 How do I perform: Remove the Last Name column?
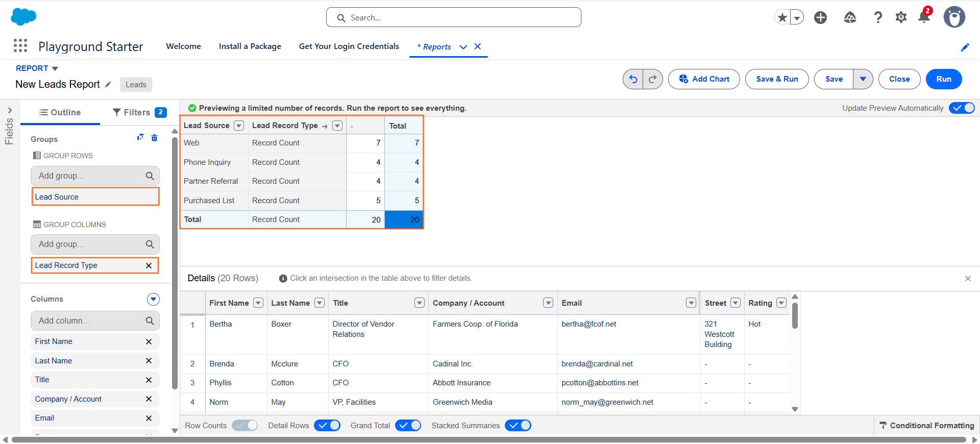(149, 361)
